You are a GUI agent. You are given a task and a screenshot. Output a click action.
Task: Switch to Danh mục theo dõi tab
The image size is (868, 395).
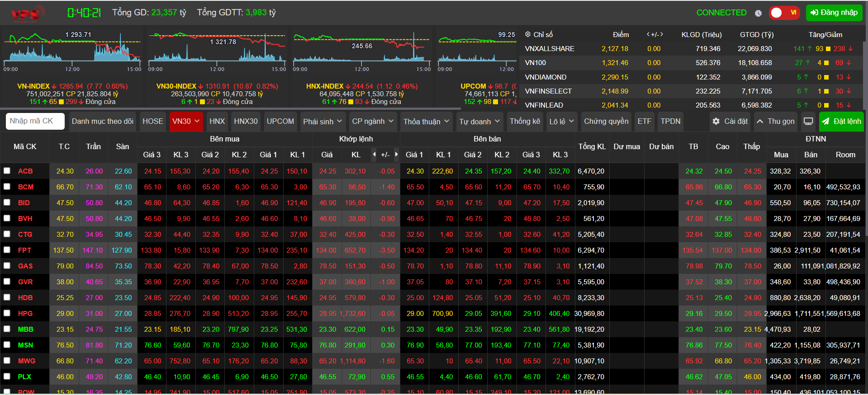pyautogui.click(x=103, y=121)
